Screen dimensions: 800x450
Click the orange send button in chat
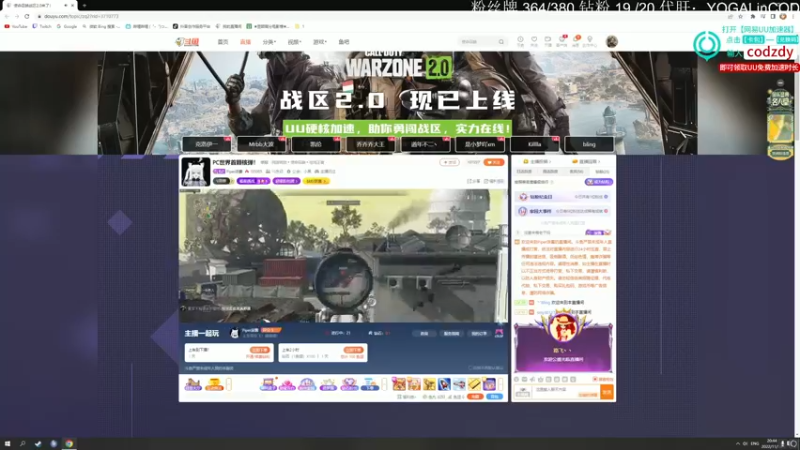click(x=607, y=392)
